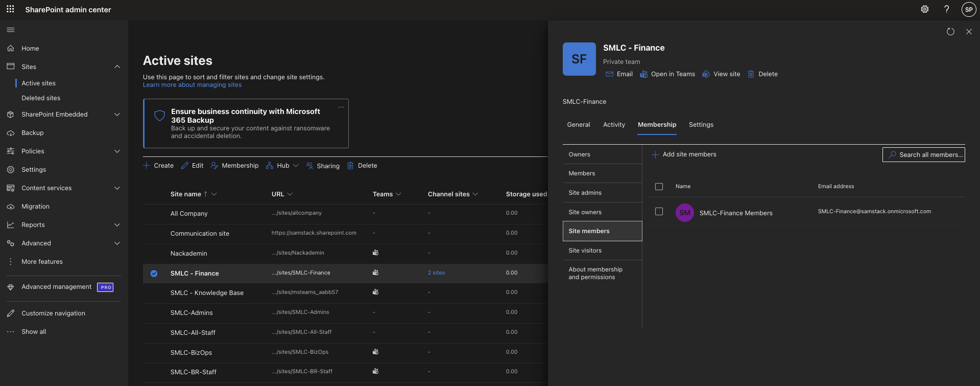The width and height of the screenshot is (980, 386).
Task: Click the Teams icon in SMLC-BR-Staff row
Action: coord(375,371)
